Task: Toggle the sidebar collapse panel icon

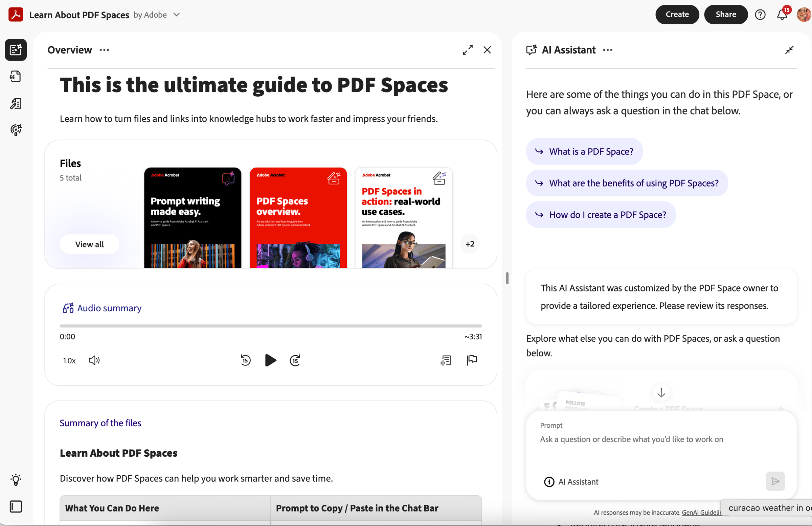Action: [16, 507]
